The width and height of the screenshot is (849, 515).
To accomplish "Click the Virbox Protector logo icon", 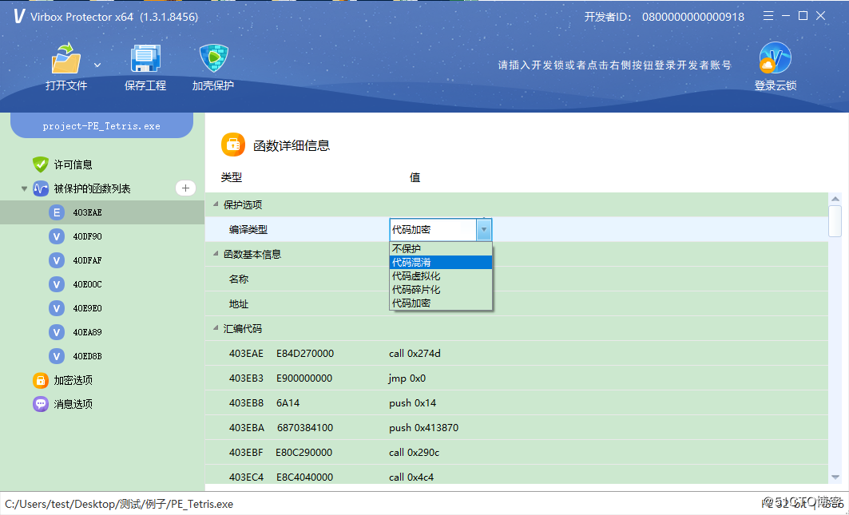I will click(x=19, y=16).
